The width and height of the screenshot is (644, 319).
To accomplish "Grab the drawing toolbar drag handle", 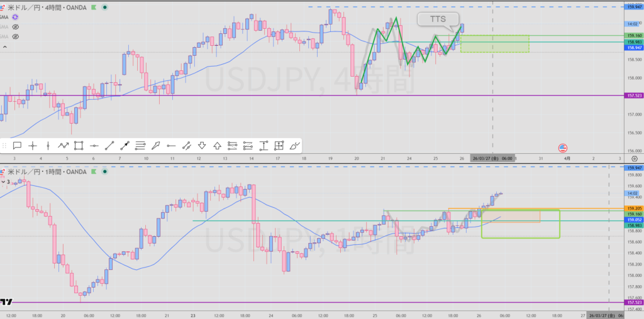I will pos(4,146).
